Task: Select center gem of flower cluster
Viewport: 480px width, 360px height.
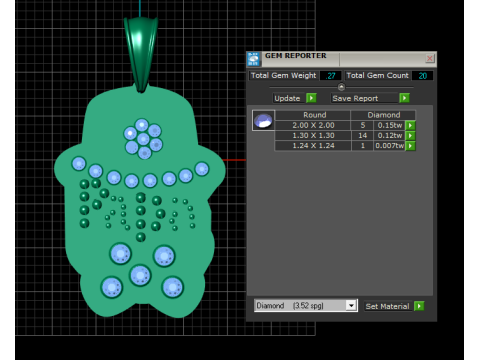Action: click(143, 139)
